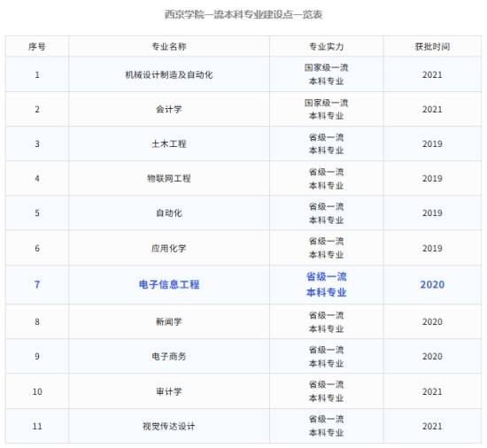Click the 获批时间 column header
The height and width of the screenshot is (448, 487).
click(432, 47)
